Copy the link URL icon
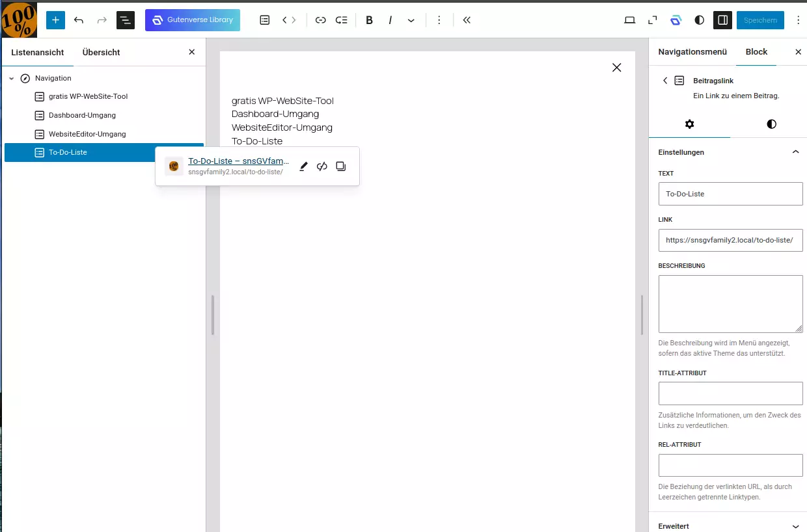This screenshot has height=532, width=807. (340, 166)
